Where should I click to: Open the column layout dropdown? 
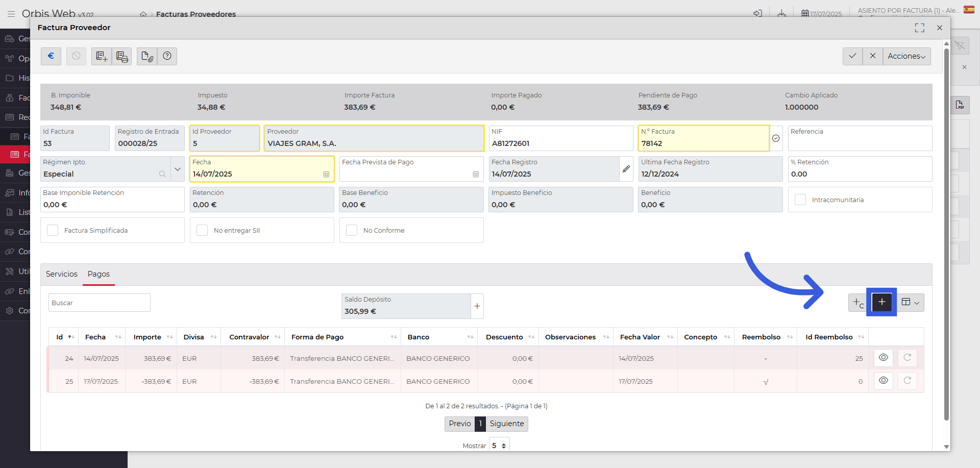click(x=910, y=302)
